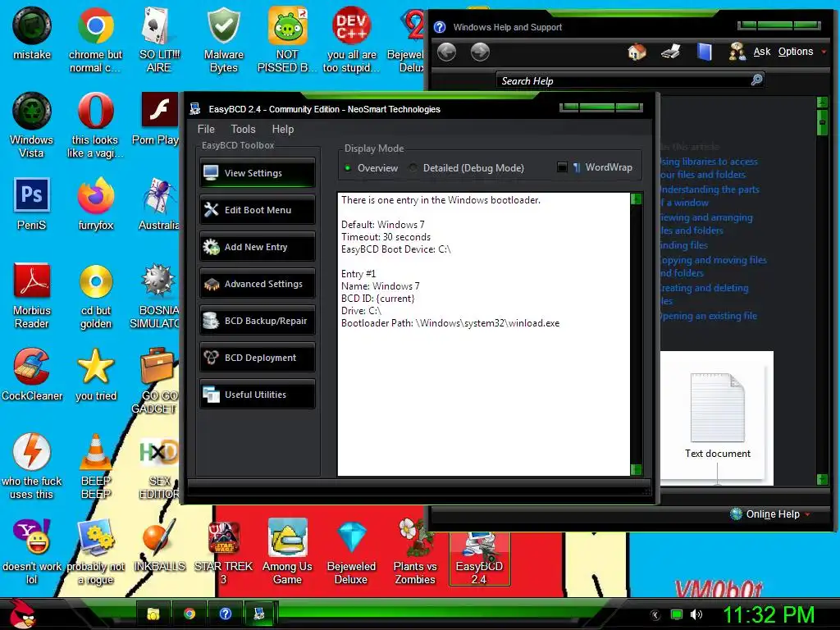This screenshot has height=630, width=840.
Task: Open 'Opening an existing file' link
Action: [x=709, y=316]
